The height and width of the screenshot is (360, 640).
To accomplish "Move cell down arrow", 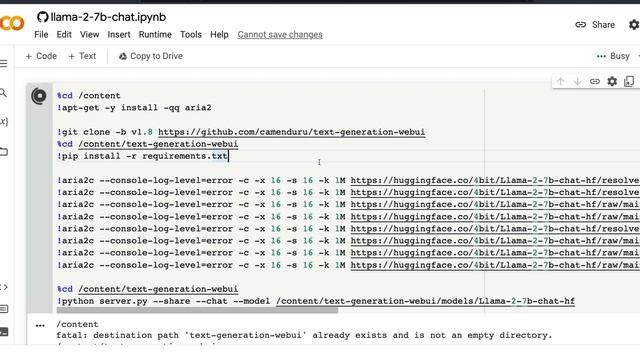I will [577, 81].
